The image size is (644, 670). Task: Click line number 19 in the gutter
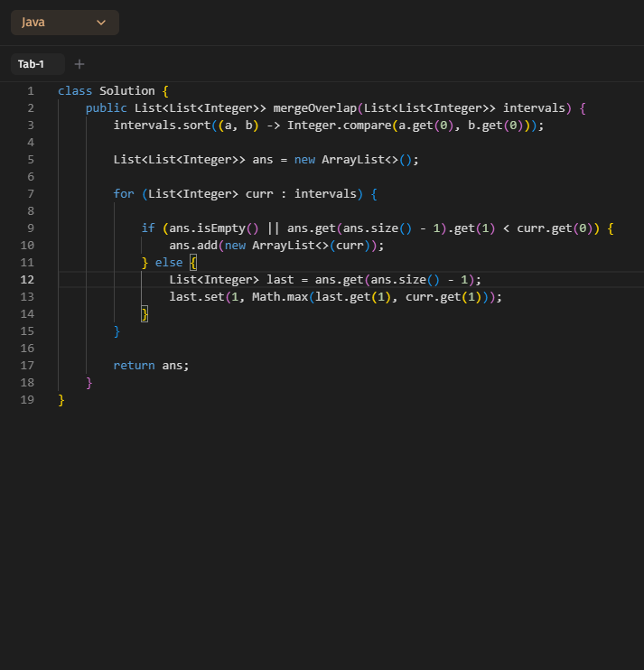(x=27, y=400)
